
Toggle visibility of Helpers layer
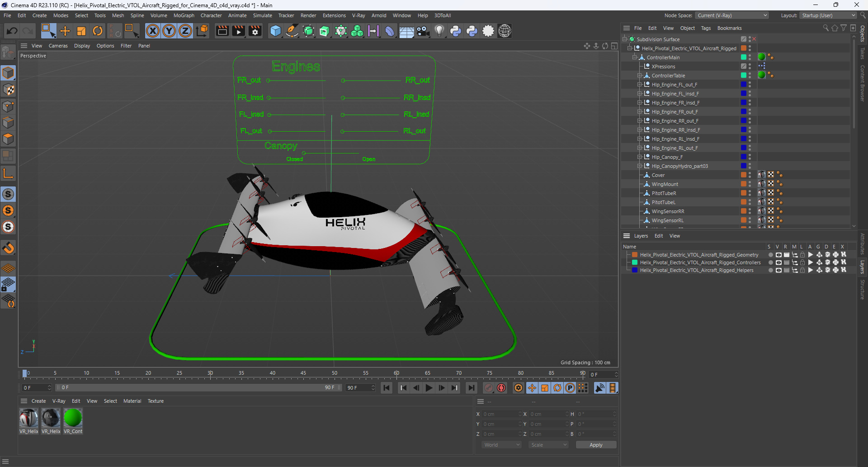[x=778, y=270]
